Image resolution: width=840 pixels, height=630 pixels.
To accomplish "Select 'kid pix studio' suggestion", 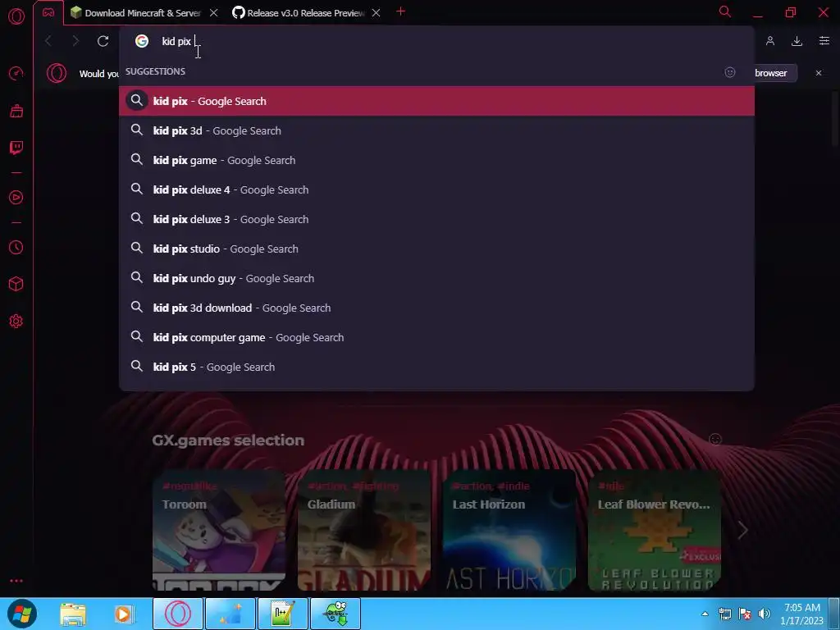I will (x=436, y=249).
